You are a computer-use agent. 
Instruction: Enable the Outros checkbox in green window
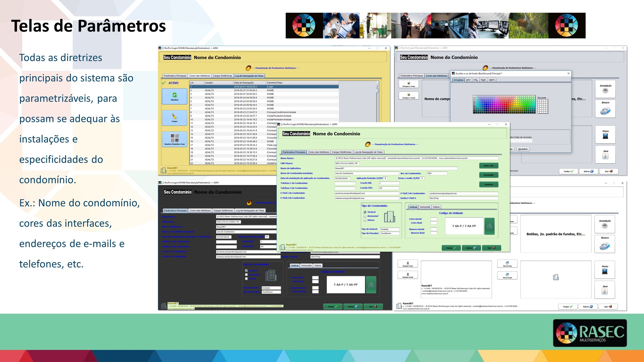(365, 220)
